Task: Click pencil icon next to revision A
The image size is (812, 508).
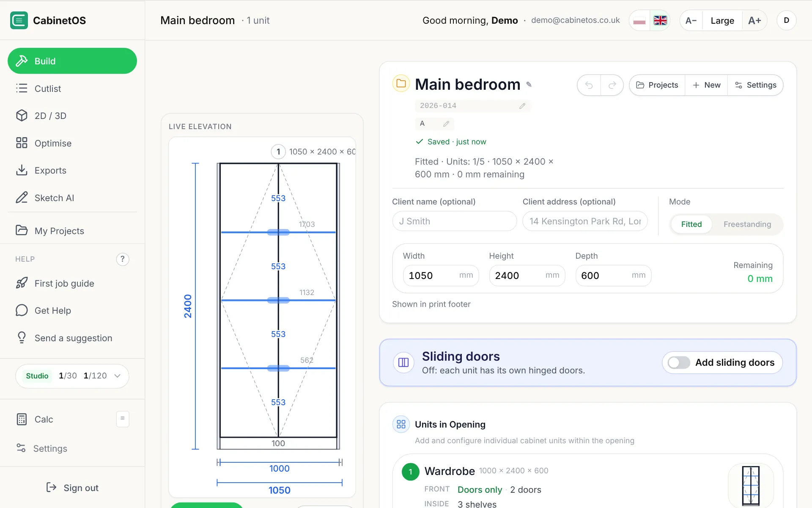Action: (446, 124)
